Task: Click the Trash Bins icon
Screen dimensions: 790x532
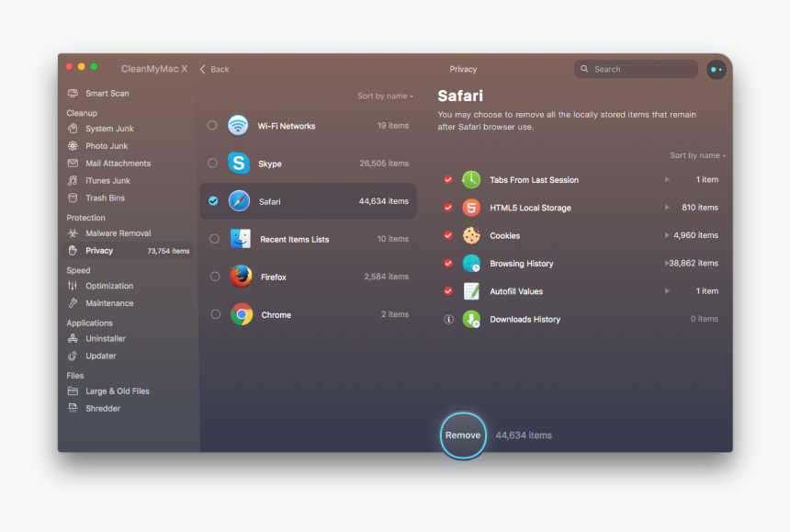Action: pyautogui.click(x=73, y=198)
